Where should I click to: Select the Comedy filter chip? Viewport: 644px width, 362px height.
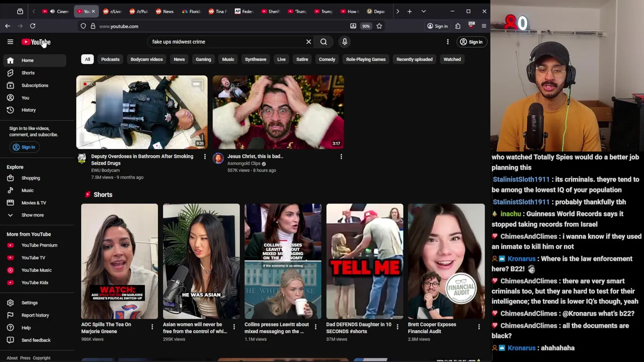pyautogui.click(x=327, y=59)
